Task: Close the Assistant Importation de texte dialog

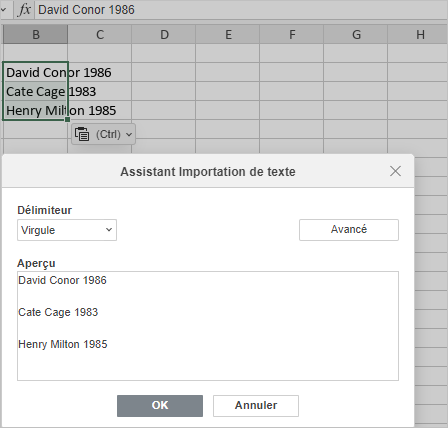Action: (x=395, y=171)
